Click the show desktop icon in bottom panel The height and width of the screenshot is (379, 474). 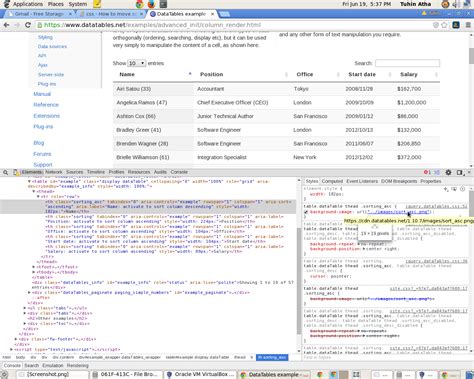point(4,375)
